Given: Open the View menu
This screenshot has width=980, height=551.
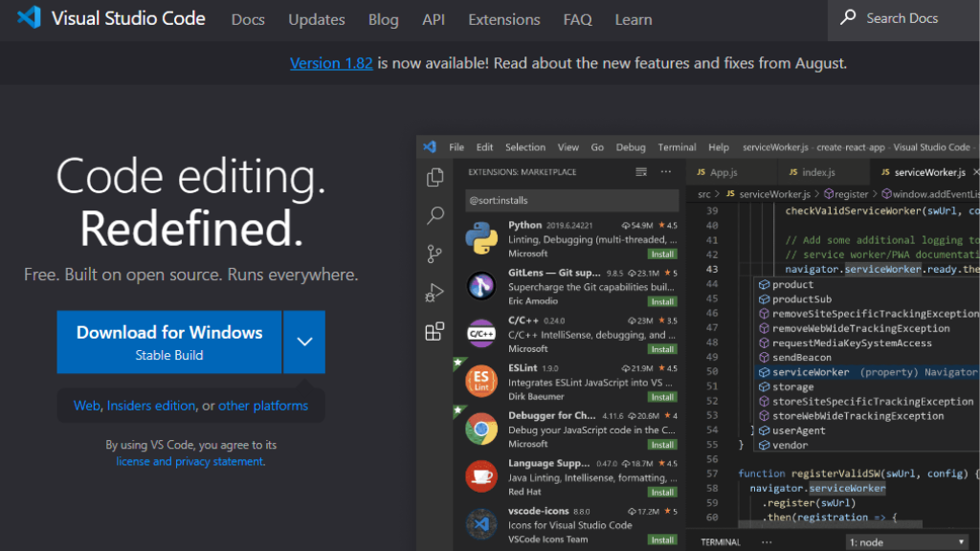Looking at the screenshot, I should 568,147.
